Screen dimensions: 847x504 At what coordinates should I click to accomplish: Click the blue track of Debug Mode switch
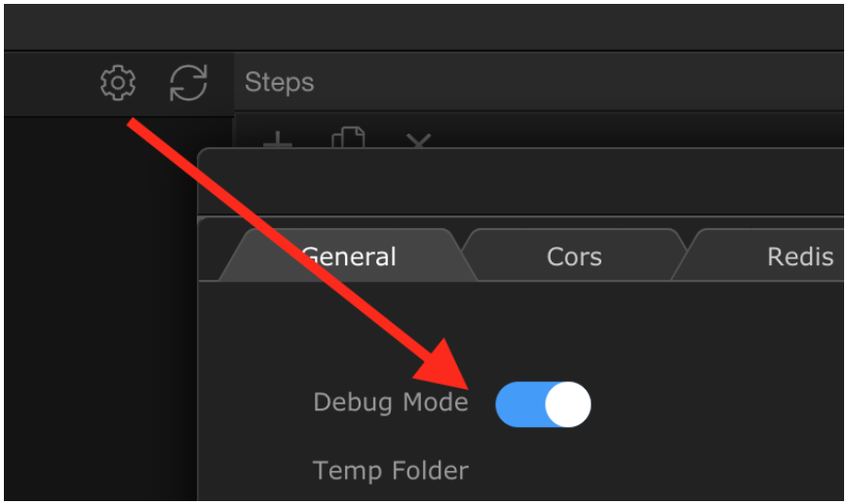point(517,404)
